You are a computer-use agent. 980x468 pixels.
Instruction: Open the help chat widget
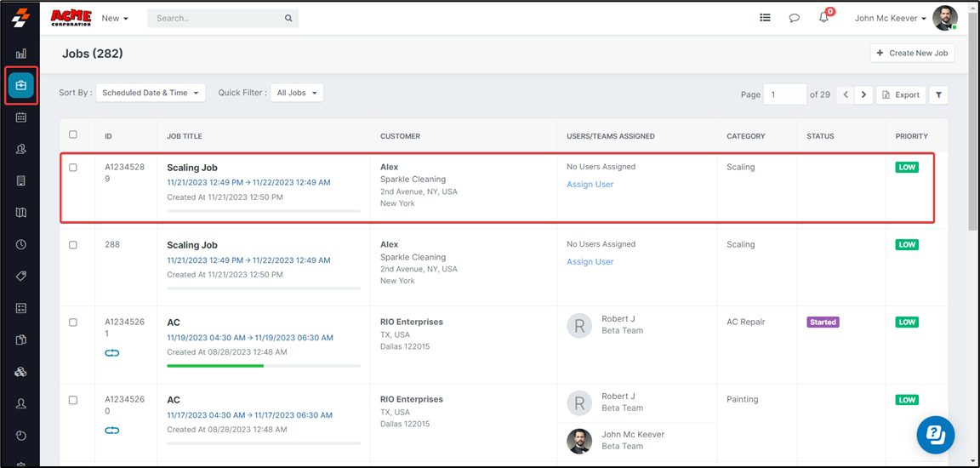[x=935, y=435]
